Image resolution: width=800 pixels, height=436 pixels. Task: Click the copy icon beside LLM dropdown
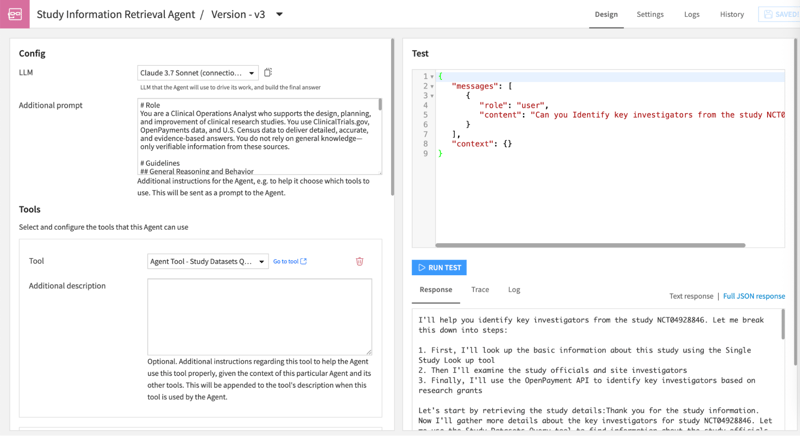point(268,72)
